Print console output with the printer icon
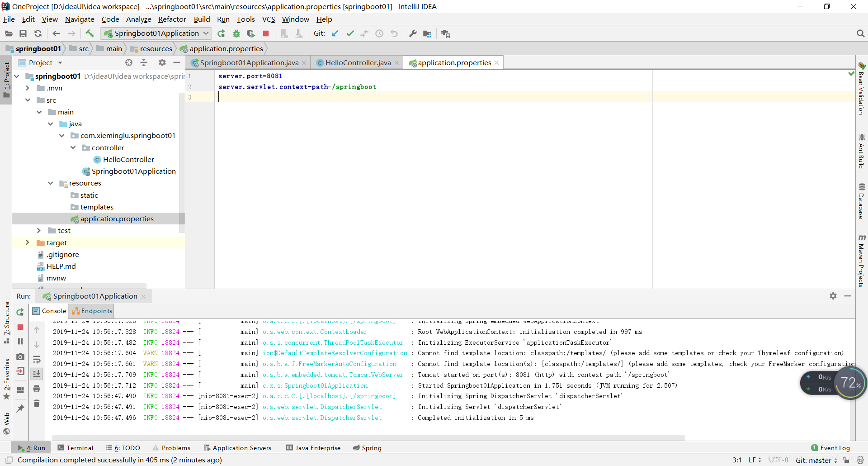Viewport: 868px width, 466px height. coord(37,389)
